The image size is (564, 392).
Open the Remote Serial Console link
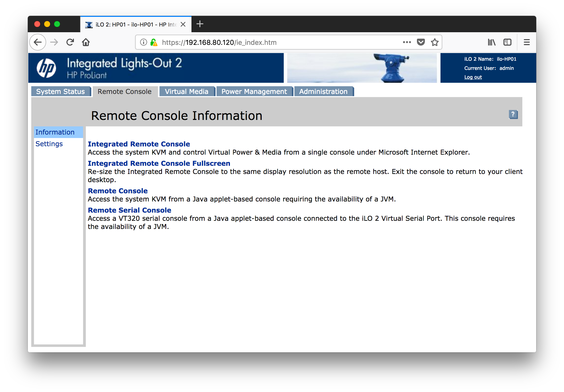pyautogui.click(x=129, y=210)
